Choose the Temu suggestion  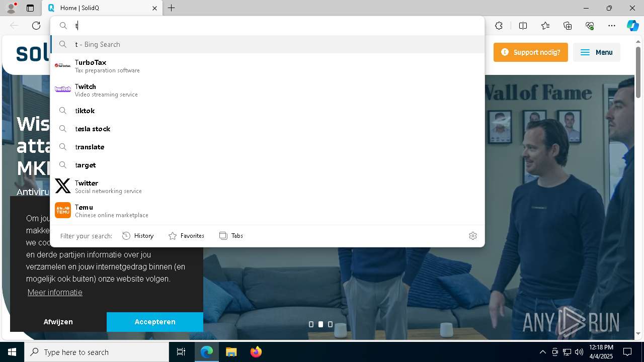(267, 210)
